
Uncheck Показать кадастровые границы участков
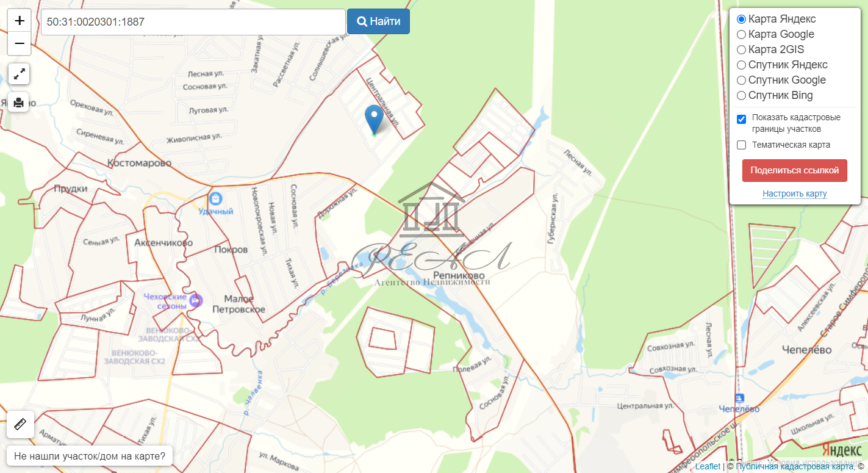(x=742, y=119)
